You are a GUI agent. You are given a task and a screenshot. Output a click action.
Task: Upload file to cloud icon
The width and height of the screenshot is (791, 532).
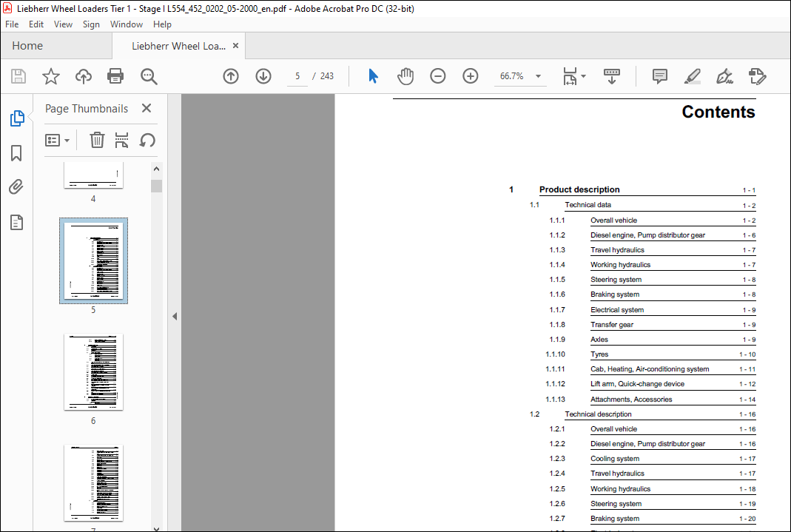pyautogui.click(x=83, y=76)
